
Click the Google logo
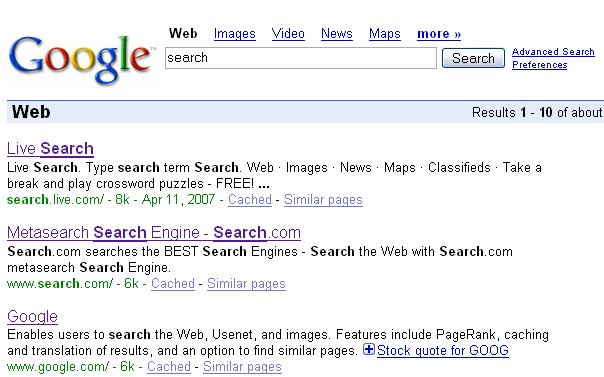82,59
